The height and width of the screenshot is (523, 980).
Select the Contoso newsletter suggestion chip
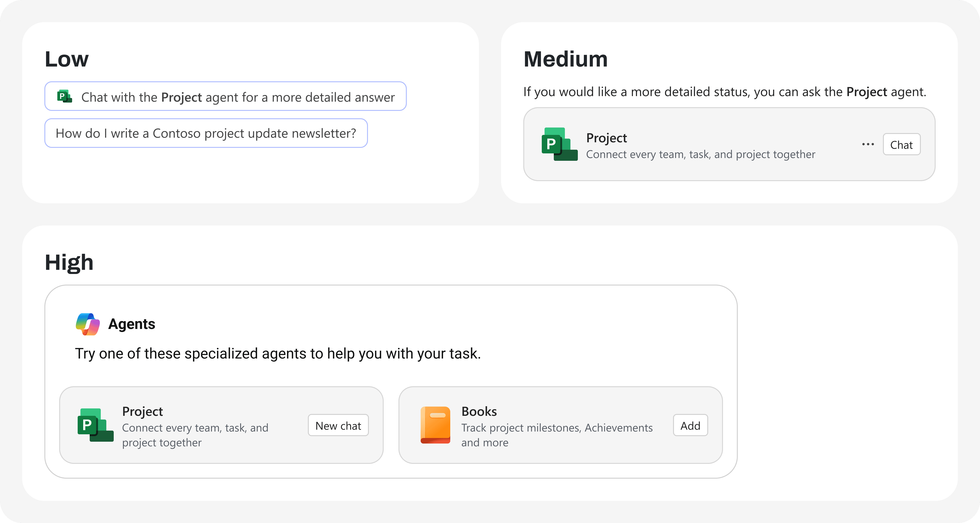(206, 133)
